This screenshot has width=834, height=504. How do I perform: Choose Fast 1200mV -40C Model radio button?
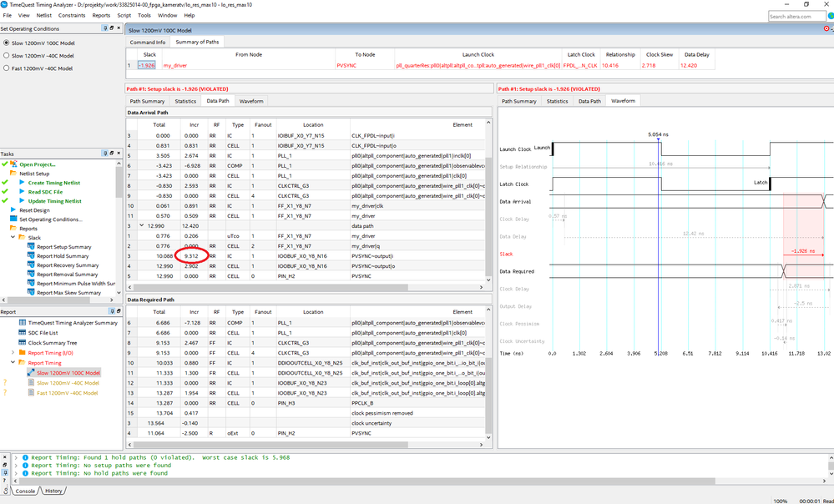point(7,68)
